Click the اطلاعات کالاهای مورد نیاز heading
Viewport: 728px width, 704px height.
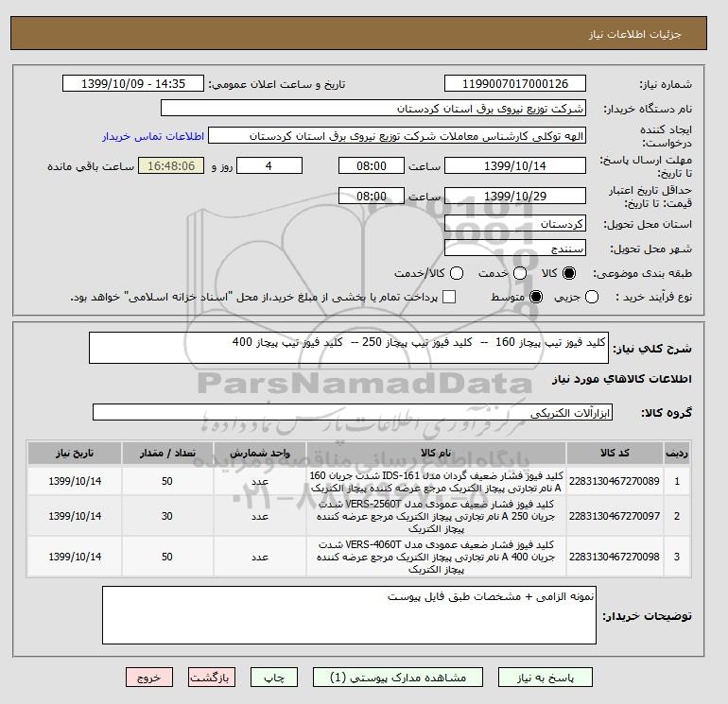(x=622, y=379)
